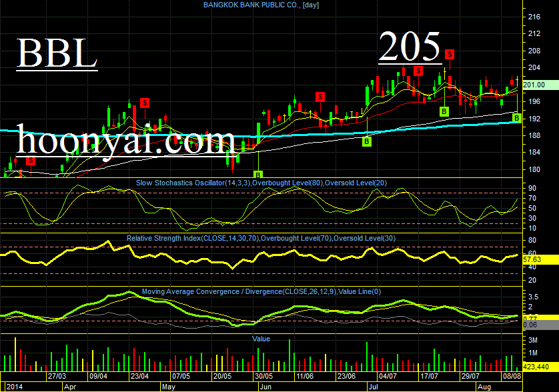Click the 07/05 date axis label
The height and width of the screenshot is (392, 559).
click(181, 376)
